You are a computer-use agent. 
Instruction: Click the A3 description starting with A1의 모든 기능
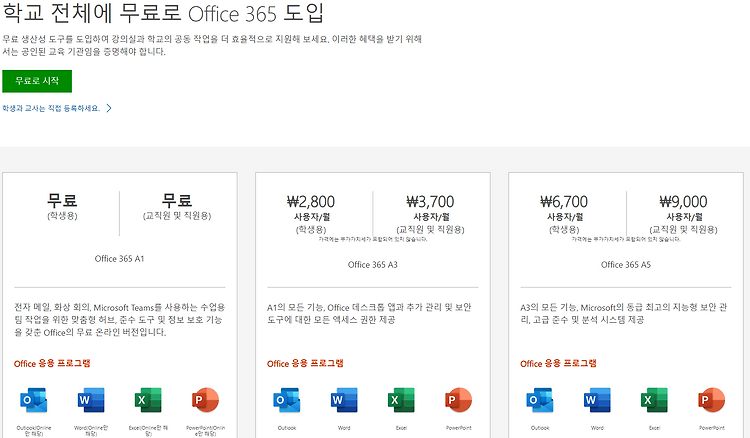pyautogui.click(x=369, y=313)
